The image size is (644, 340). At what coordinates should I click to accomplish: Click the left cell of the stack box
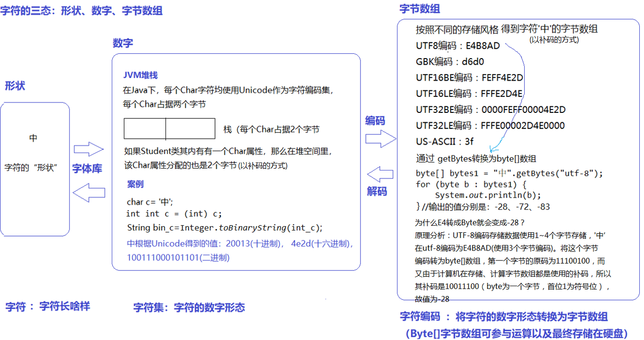click(145, 129)
